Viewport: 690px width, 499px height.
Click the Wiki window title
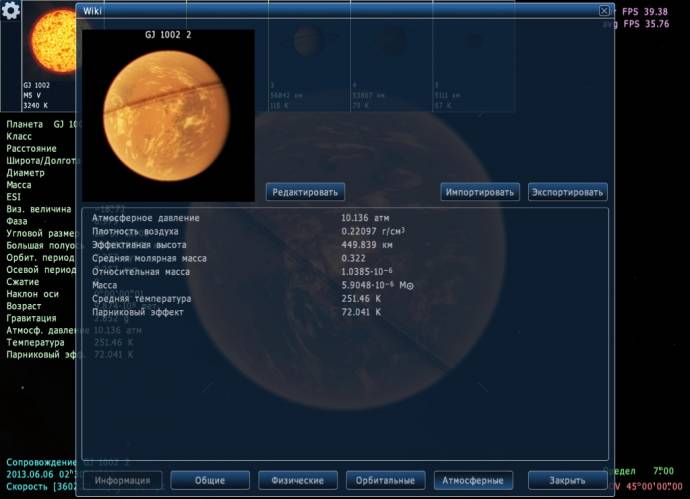92,11
